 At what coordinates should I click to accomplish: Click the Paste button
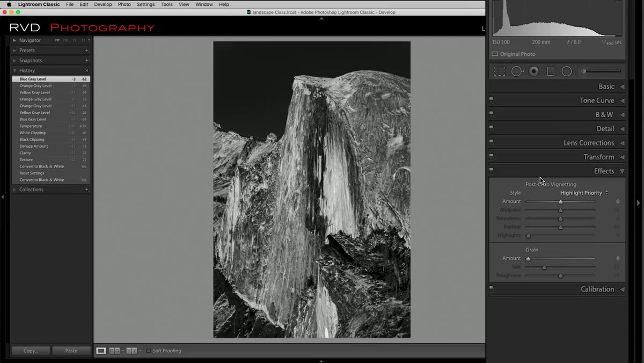tap(71, 351)
